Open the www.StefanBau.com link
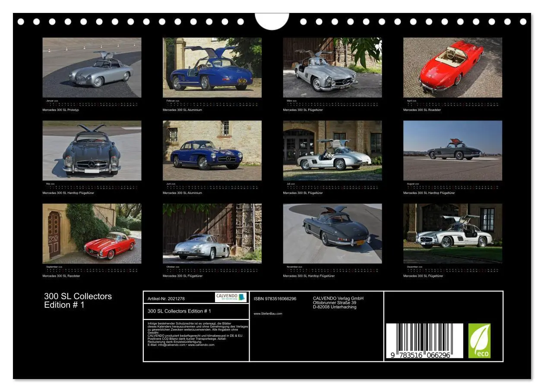544x392 pixels. [x=268, y=313]
